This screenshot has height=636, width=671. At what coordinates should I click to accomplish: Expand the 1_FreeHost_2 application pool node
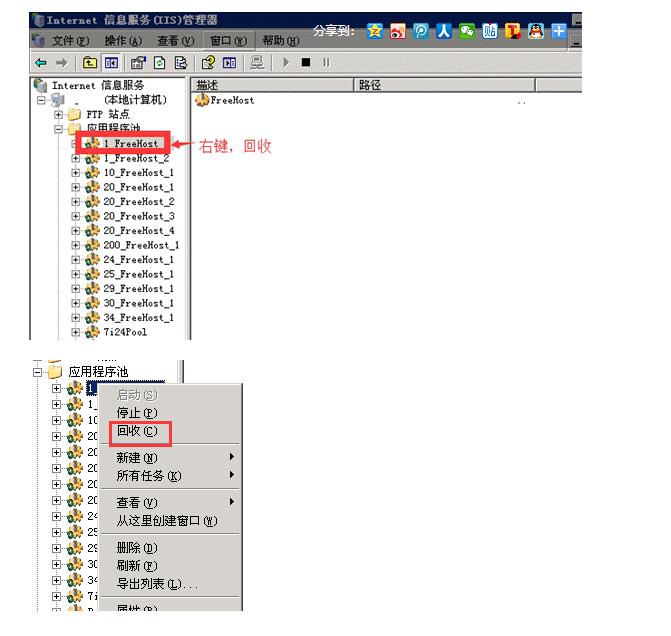75,158
